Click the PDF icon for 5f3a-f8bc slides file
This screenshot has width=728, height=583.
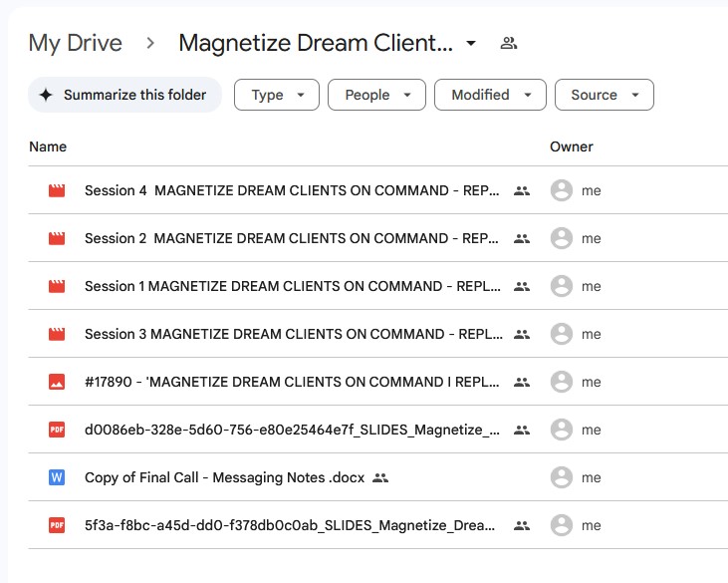(x=57, y=525)
